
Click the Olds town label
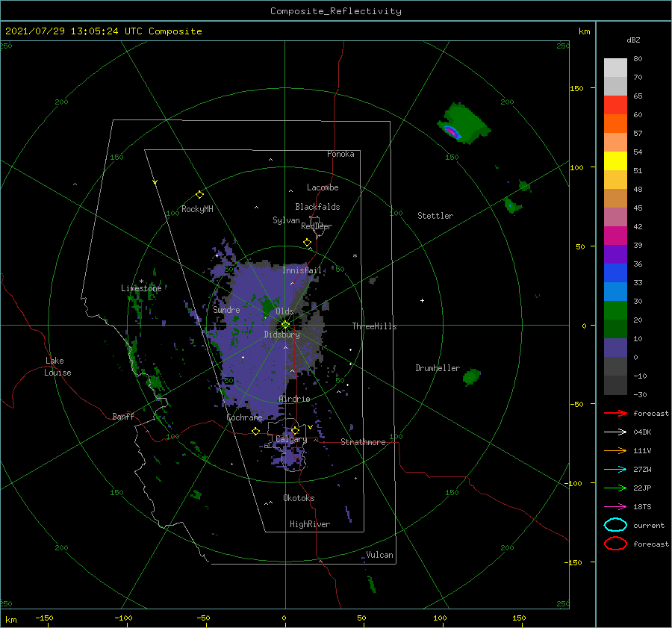[x=284, y=311]
